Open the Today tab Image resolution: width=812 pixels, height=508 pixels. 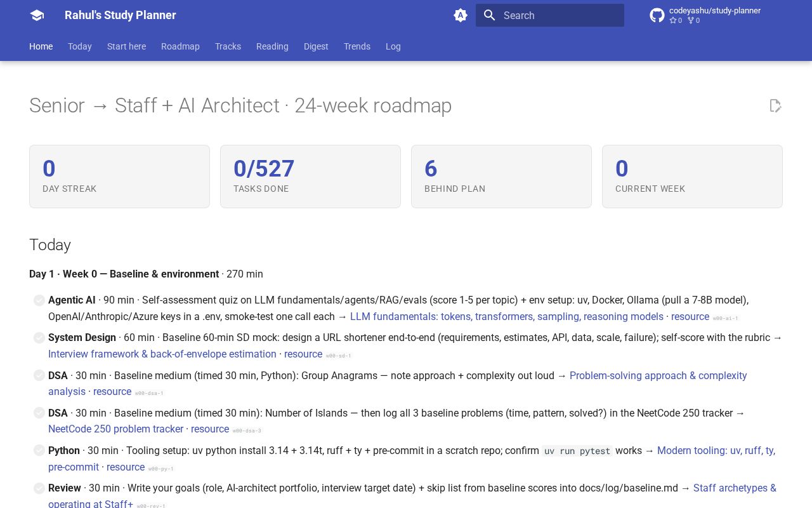[x=80, y=46]
